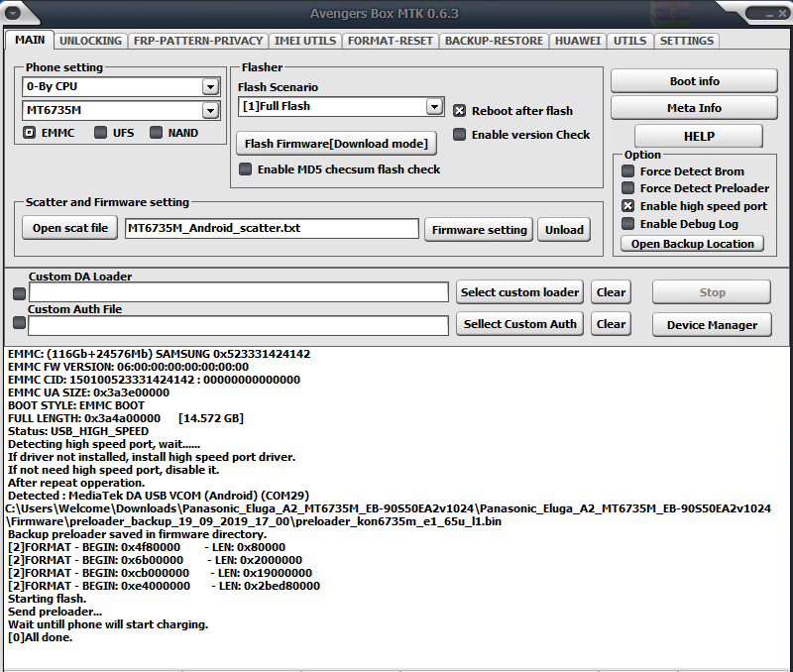
Task: Clear the Custom Auth File field
Action: click(611, 324)
